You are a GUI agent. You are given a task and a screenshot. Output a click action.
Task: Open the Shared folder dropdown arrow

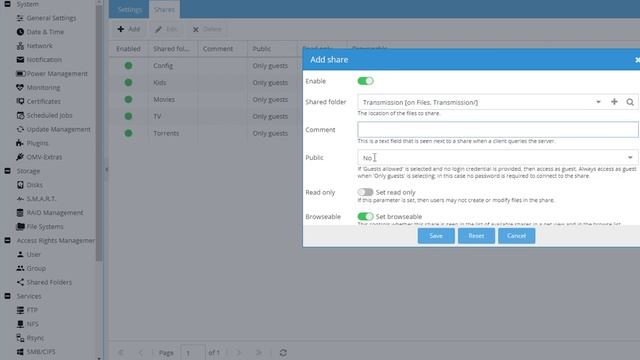(x=598, y=102)
